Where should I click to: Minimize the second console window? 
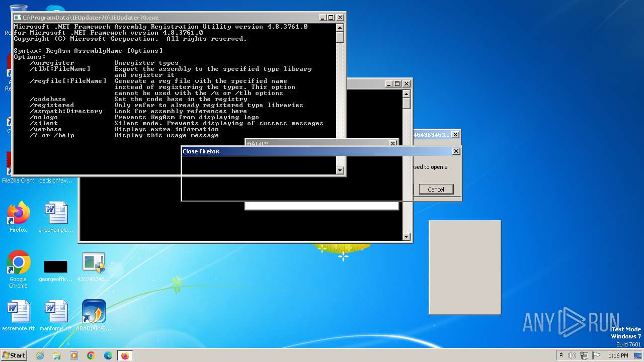(x=388, y=84)
